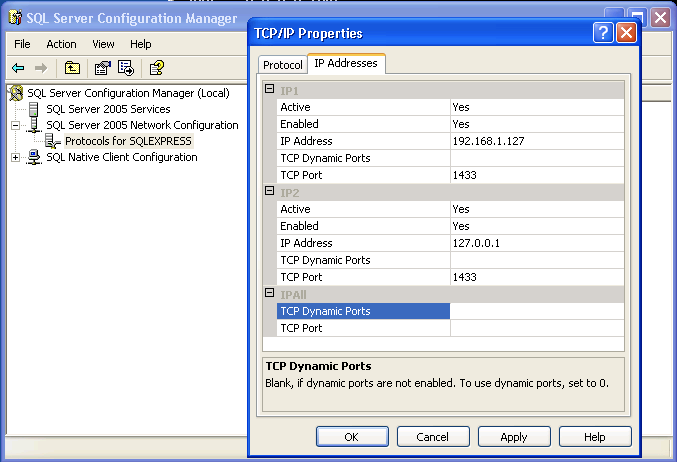The height and width of the screenshot is (462, 677).
Task: Click the SQL Server Configuration Manager (Local) root icon
Action: (x=16, y=93)
